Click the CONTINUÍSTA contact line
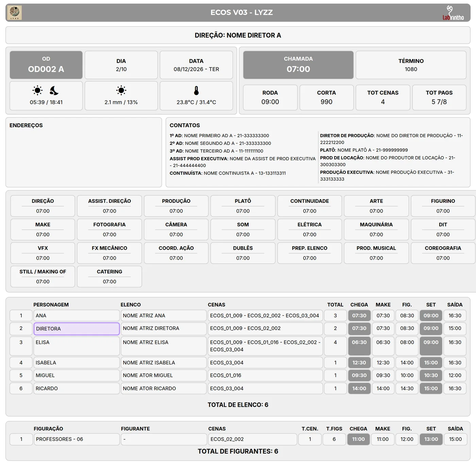 pos(228,173)
